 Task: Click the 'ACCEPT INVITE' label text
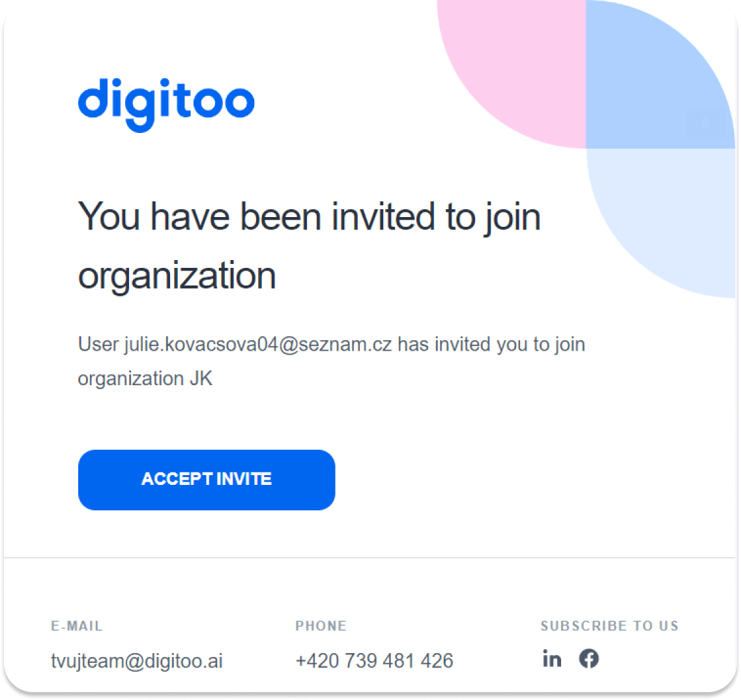pos(207,479)
